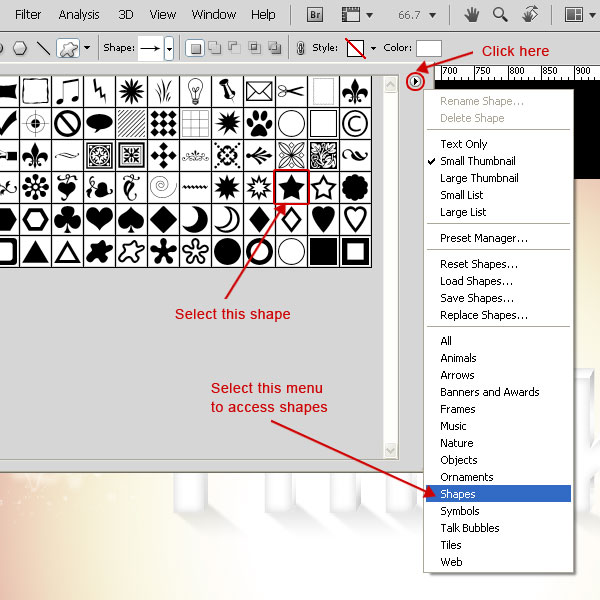Open geometry options arrow beside shape tools

(87, 48)
